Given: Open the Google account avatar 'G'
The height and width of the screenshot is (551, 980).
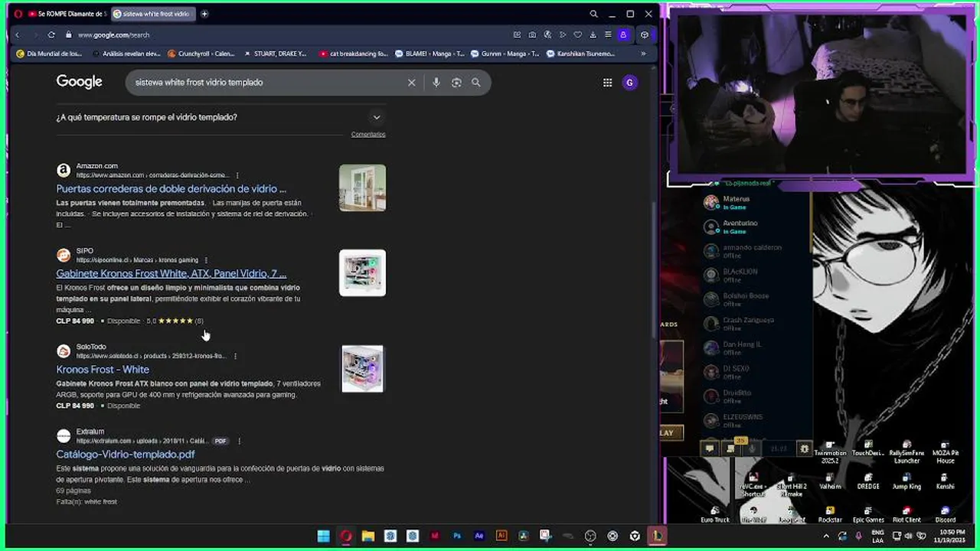Looking at the screenshot, I should pyautogui.click(x=630, y=83).
